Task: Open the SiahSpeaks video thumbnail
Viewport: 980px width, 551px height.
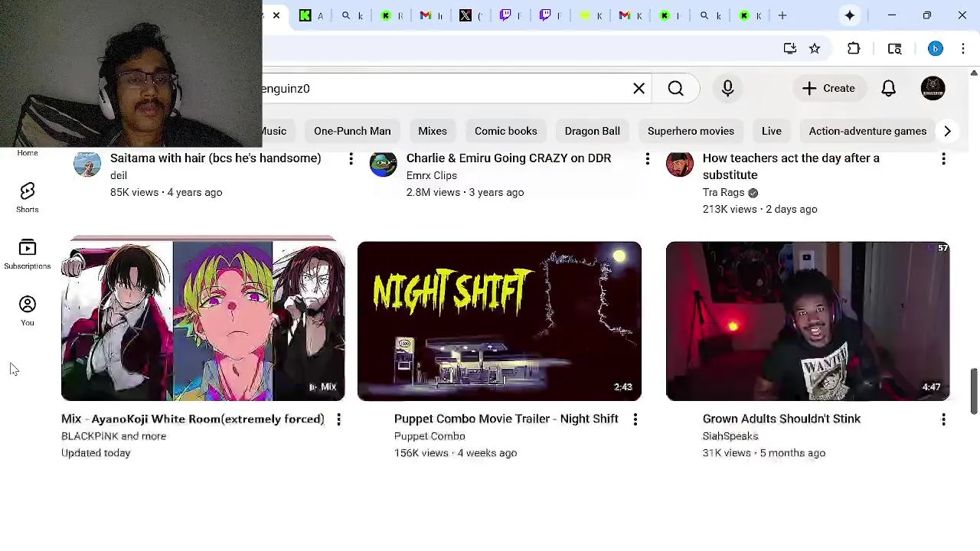Action: pyautogui.click(x=808, y=321)
